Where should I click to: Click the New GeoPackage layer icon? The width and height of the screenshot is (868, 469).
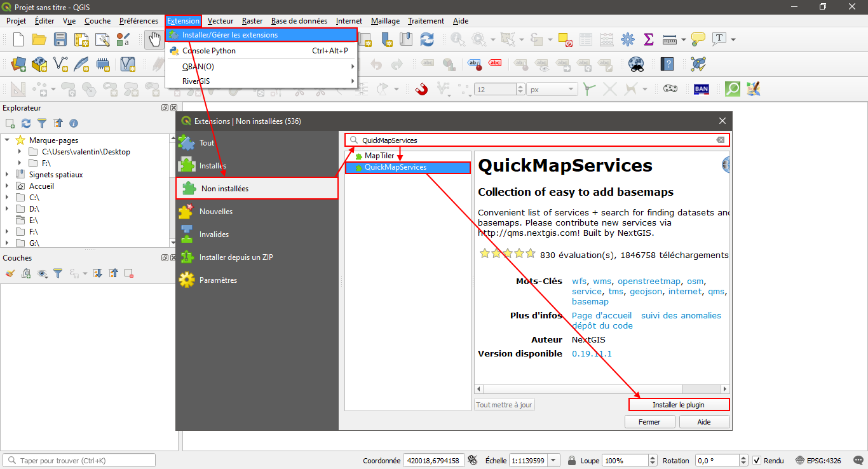pos(39,64)
